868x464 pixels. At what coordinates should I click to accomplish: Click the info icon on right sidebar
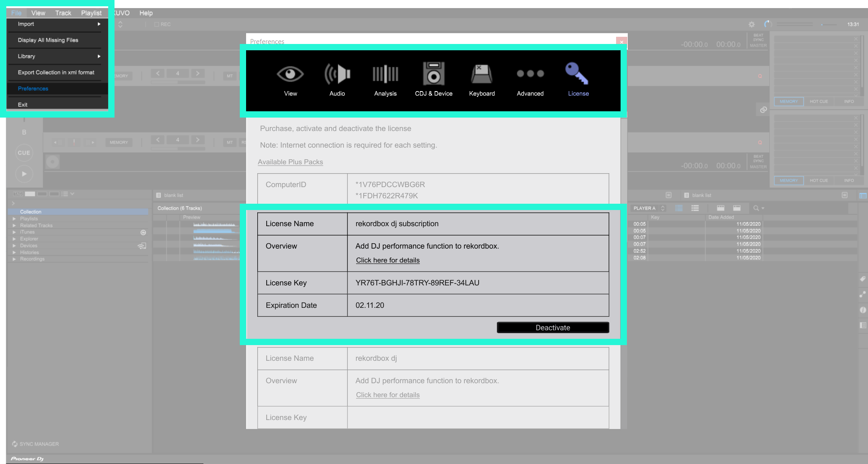tap(863, 310)
